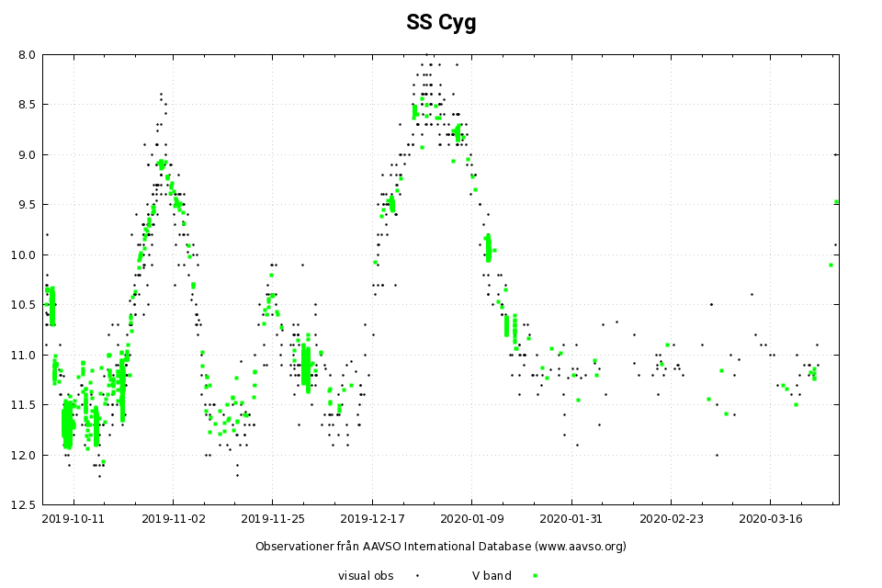Select the 10.0 magnitude tick label

tap(23, 254)
